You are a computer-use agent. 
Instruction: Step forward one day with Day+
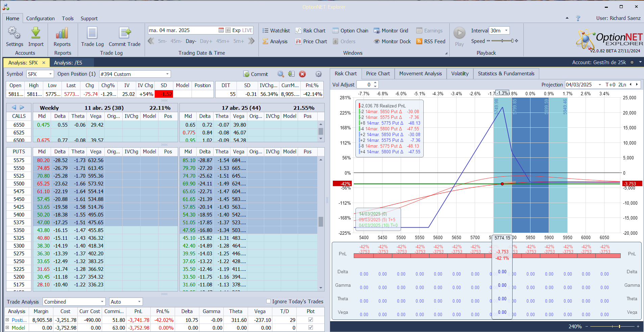click(x=206, y=41)
